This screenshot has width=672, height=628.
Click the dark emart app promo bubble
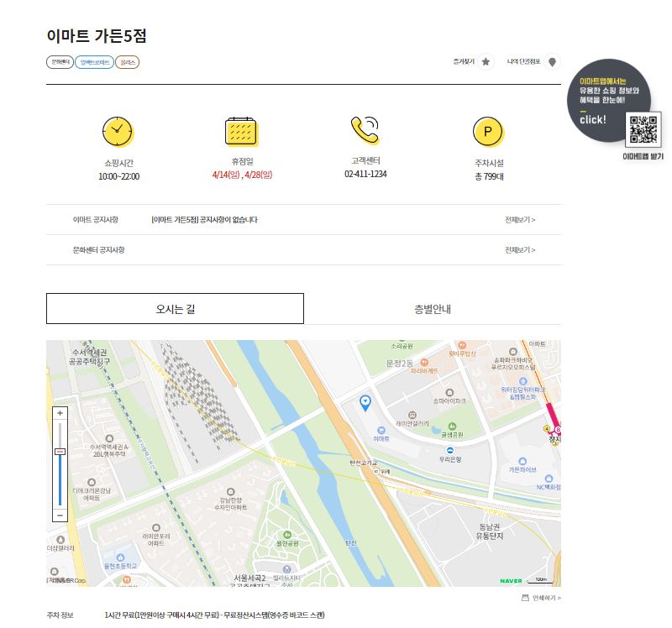pos(608,101)
